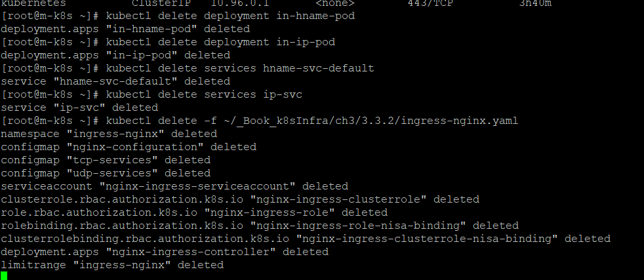Click the configmap "nginx-configuration" output line
The height and width of the screenshot is (280, 644).
(x=129, y=147)
